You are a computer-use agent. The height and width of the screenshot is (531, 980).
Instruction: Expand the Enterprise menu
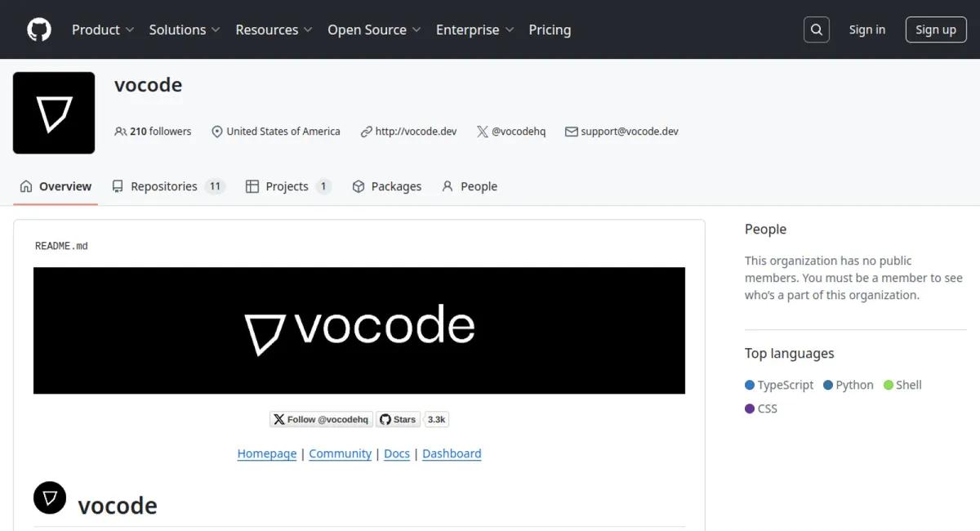point(474,29)
